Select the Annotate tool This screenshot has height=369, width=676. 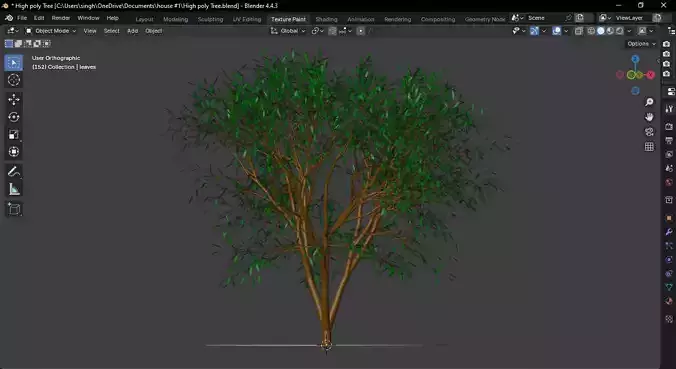click(14, 172)
